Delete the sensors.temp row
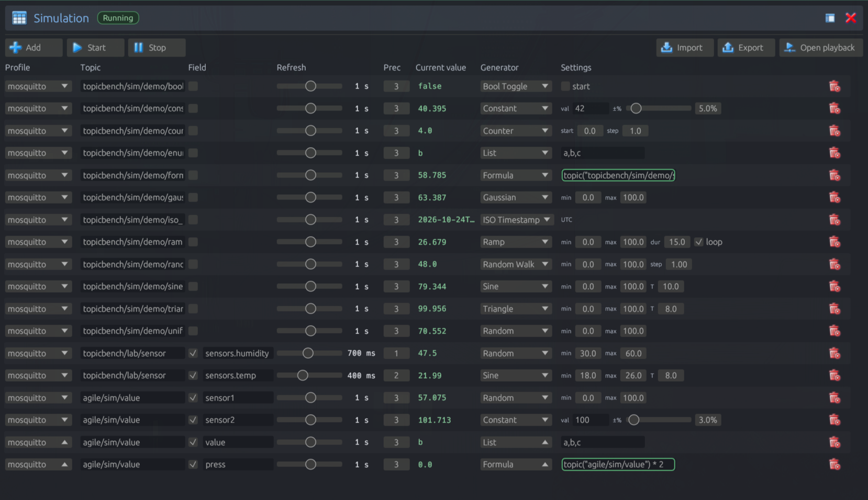 834,375
